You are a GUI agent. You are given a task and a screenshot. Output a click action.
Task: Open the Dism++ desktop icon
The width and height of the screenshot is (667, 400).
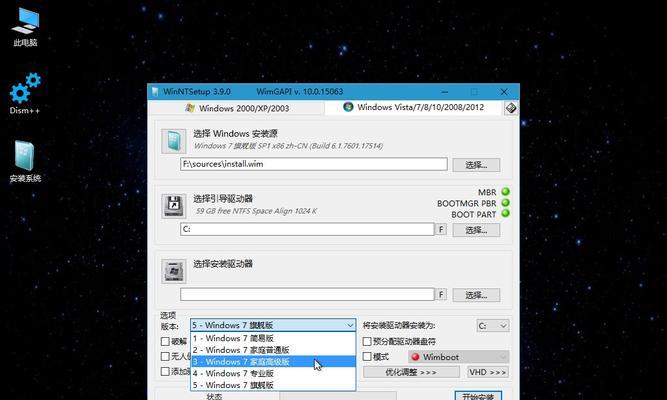click(x=25, y=93)
